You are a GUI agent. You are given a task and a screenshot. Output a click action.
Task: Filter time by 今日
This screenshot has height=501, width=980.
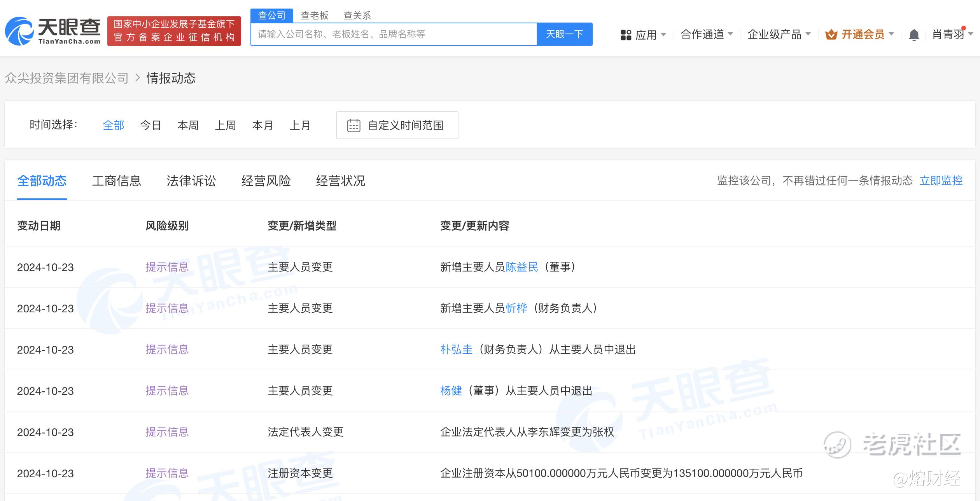coord(151,125)
